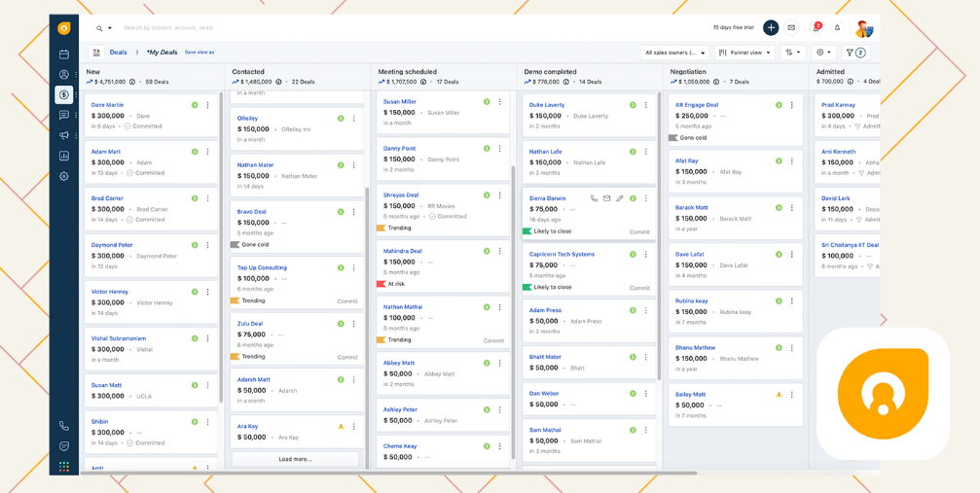
Task: Open the Sri Chaitanya IIT Deal link
Action: (x=850, y=245)
